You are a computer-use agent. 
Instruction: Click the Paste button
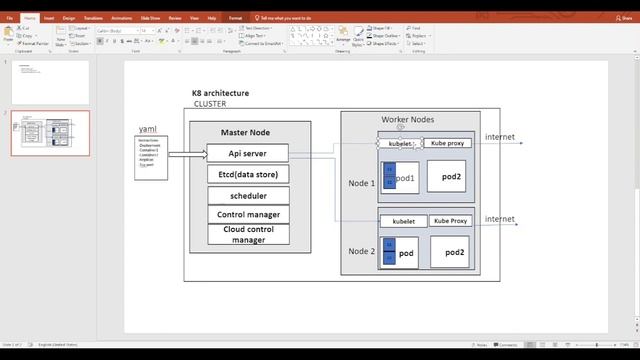click(x=8, y=35)
